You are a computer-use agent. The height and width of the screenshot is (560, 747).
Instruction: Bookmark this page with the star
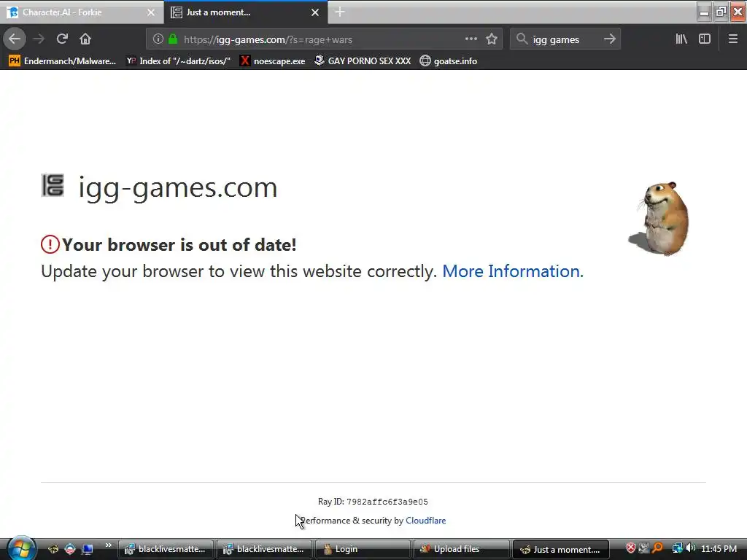point(492,39)
